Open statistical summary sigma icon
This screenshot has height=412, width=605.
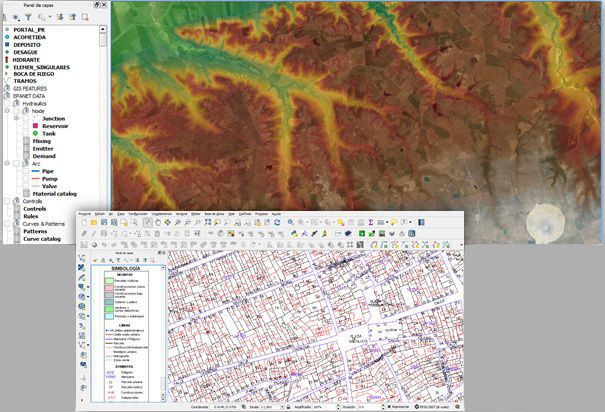371,222
